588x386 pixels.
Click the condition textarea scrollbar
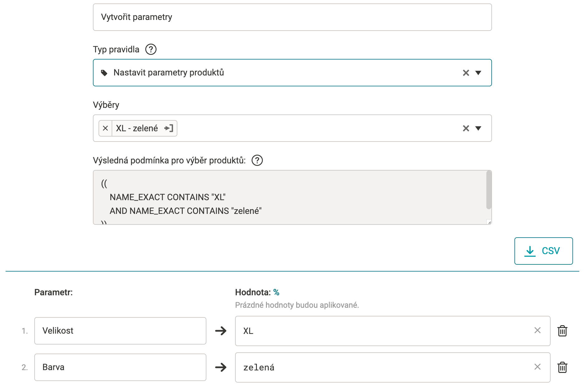[489, 190]
